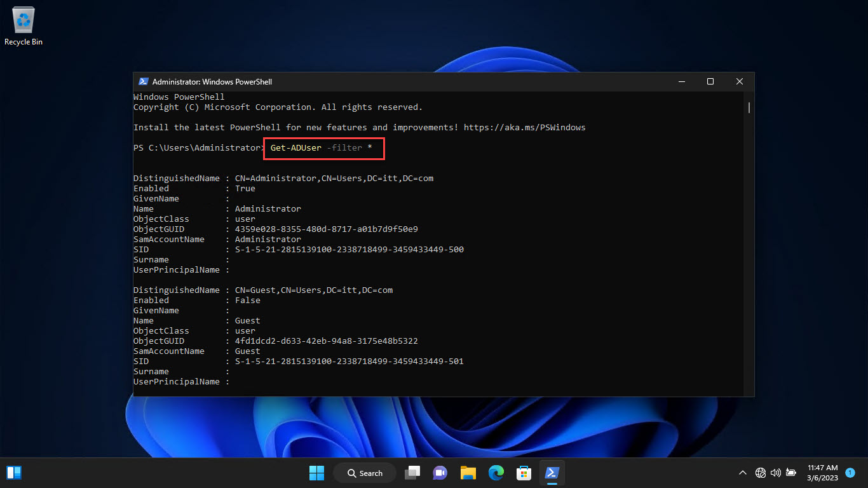Mute audio using the speaker tray icon
868x488 pixels.
click(x=775, y=473)
